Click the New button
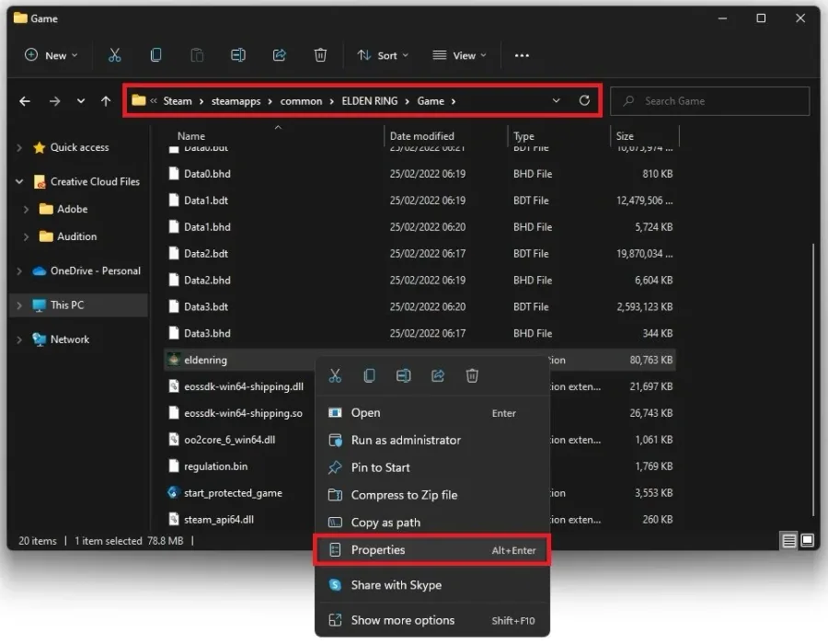 tap(52, 55)
